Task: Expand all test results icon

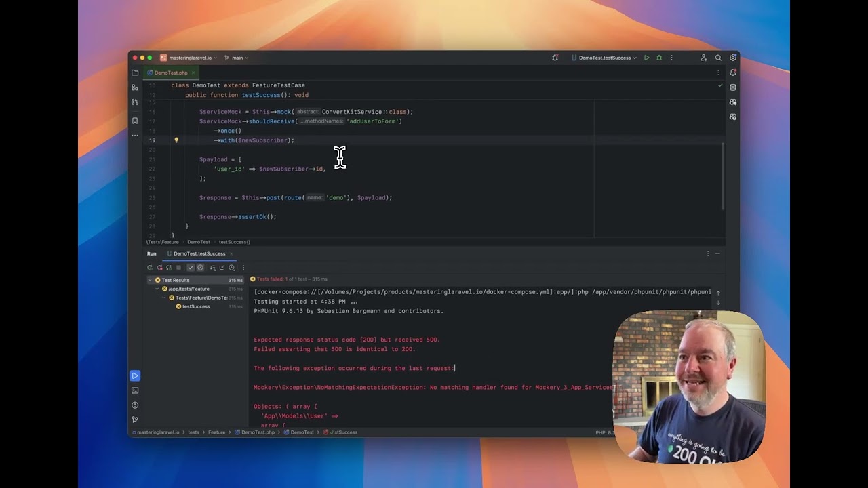Action: pos(222,268)
